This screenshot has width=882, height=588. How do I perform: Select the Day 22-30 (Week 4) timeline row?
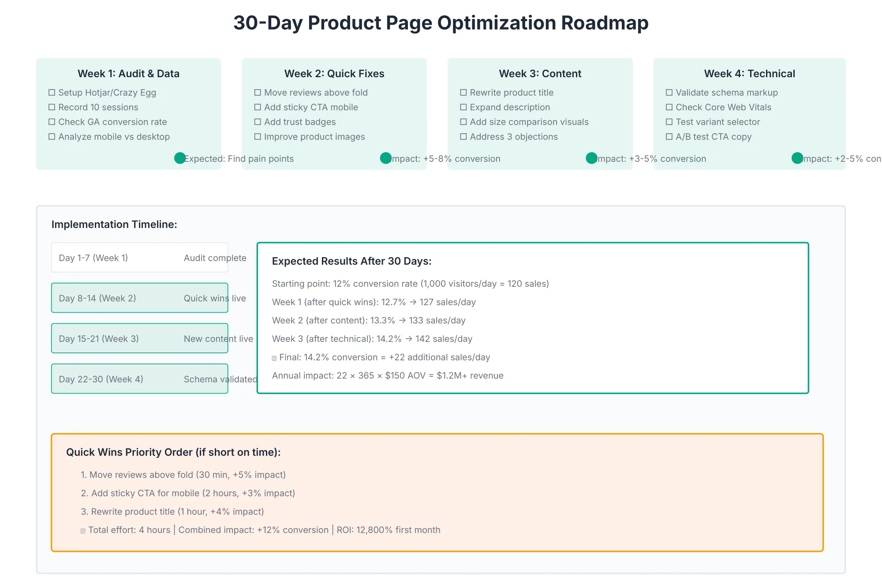140,379
